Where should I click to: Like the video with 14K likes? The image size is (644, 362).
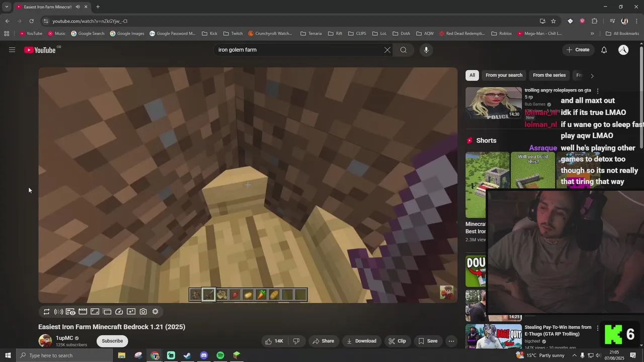click(x=274, y=341)
